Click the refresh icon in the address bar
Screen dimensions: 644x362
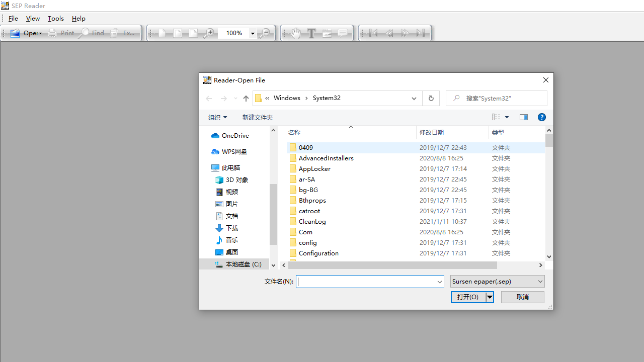(x=431, y=98)
